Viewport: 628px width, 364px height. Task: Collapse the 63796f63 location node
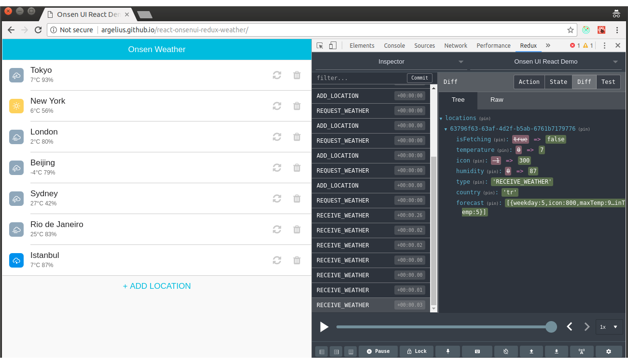pos(446,129)
